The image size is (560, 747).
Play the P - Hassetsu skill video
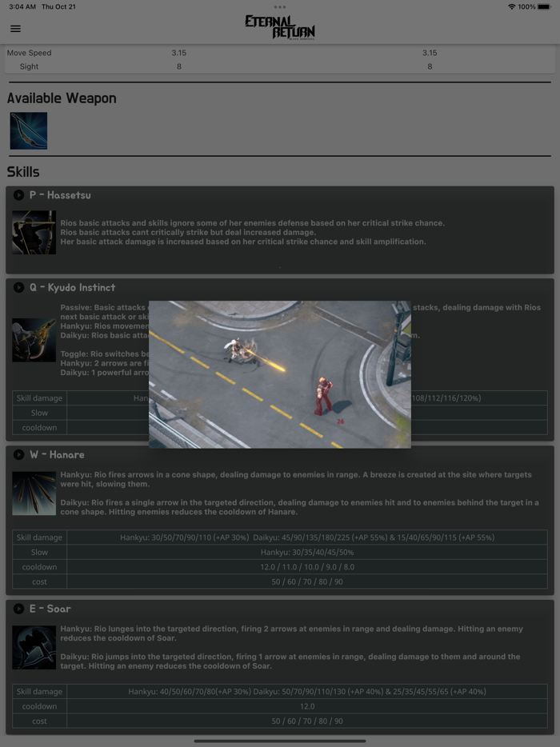[18, 195]
